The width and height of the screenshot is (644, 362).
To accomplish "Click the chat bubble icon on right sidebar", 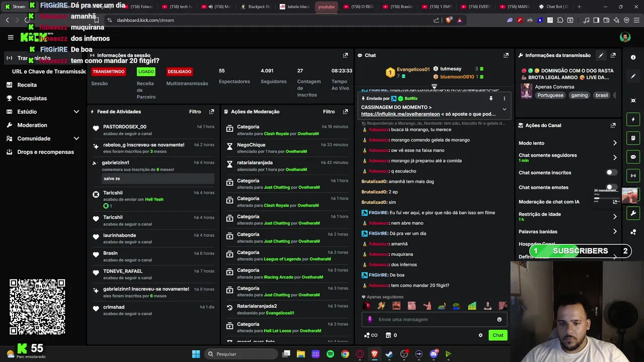I will [x=633, y=157].
